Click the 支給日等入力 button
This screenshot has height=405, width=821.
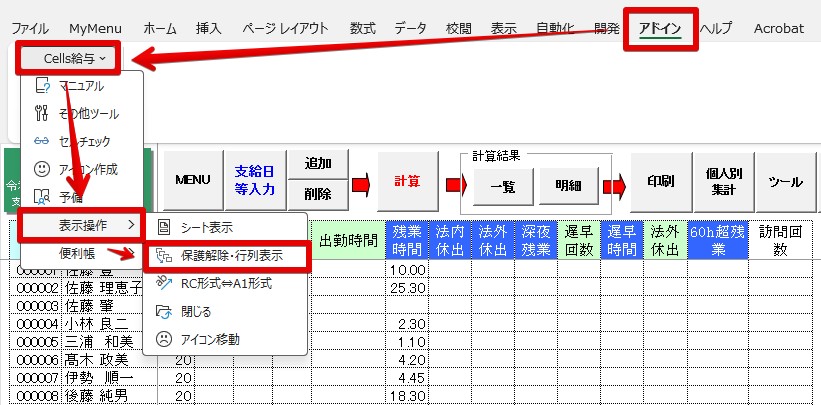[x=253, y=180]
